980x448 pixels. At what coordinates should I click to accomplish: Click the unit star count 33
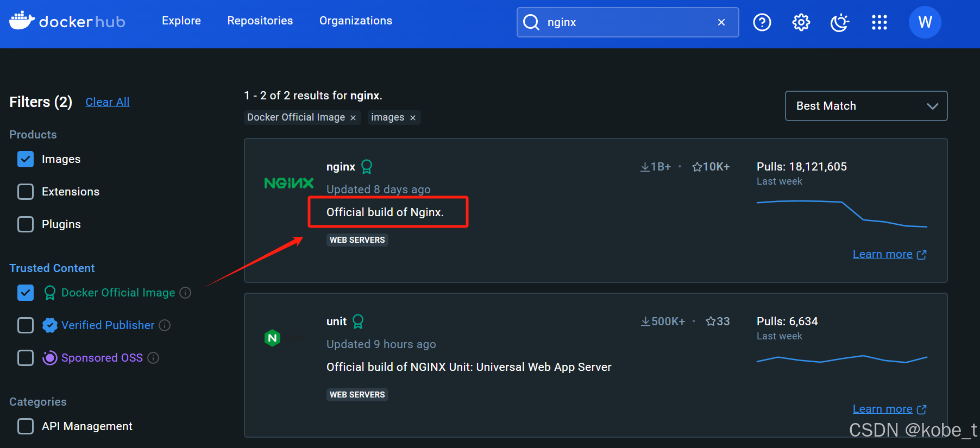pyautogui.click(x=718, y=321)
